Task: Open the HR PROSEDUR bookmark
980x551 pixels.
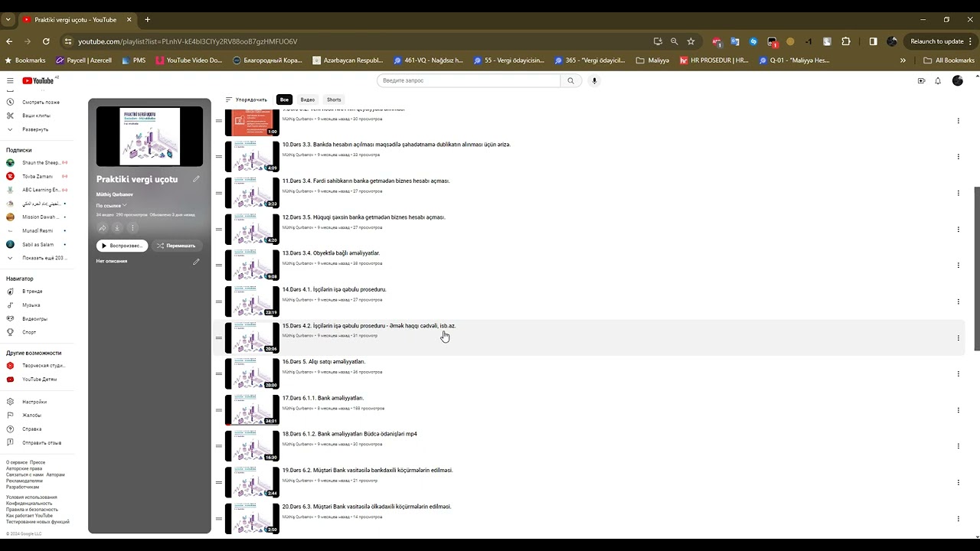Action: pyautogui.click(x=714, y=60)
